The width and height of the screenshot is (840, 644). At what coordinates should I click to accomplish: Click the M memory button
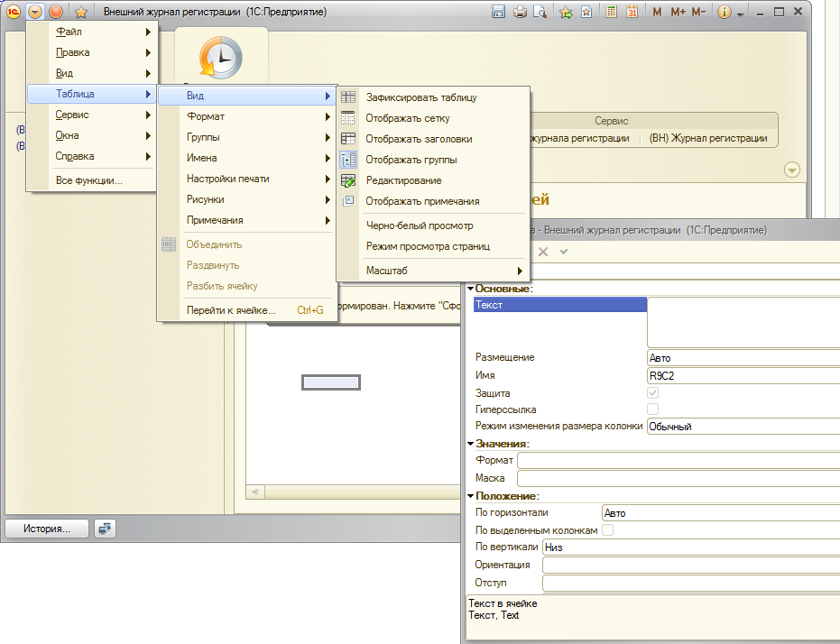(x=657, y=12)
